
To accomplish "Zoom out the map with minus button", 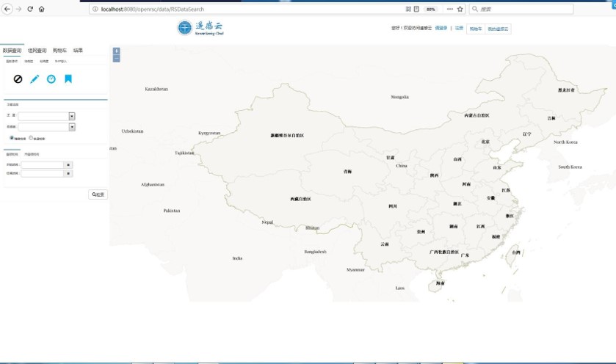I will [116, 59].
